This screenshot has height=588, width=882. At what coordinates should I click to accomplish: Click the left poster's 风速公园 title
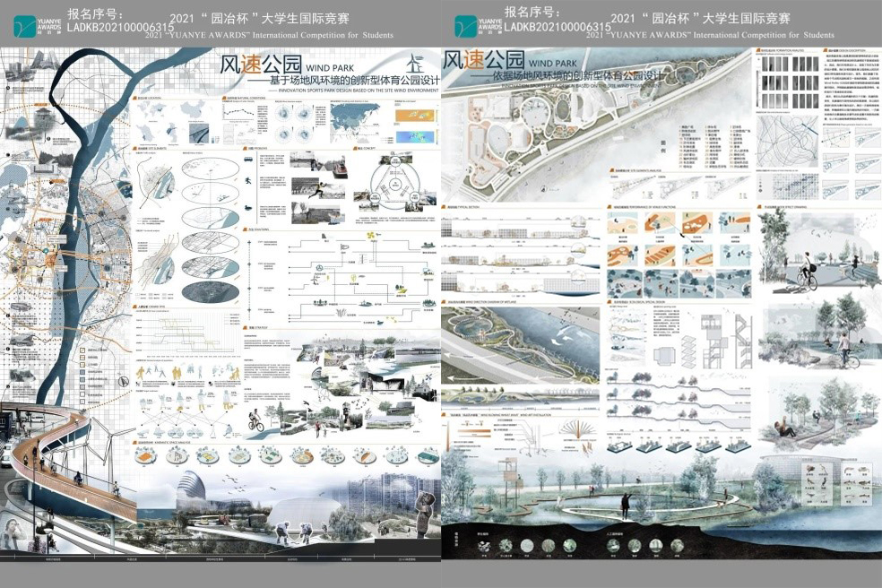(x=260, y=65)
